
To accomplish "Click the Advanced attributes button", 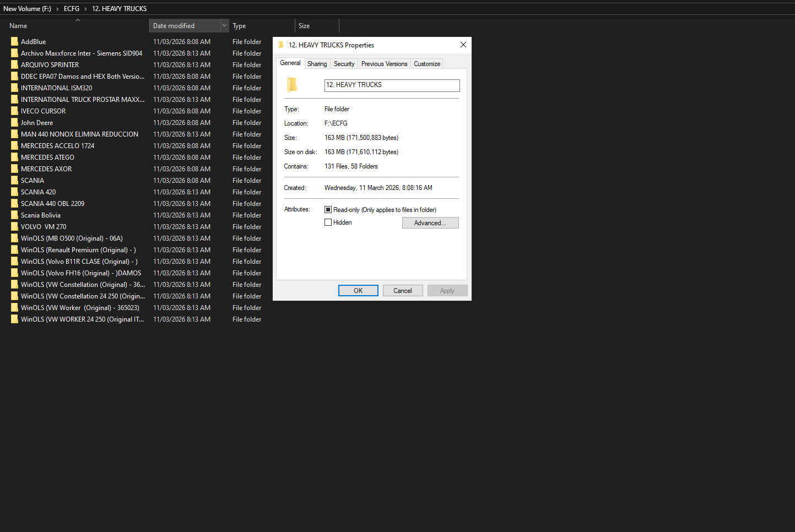I will [430, 222].
